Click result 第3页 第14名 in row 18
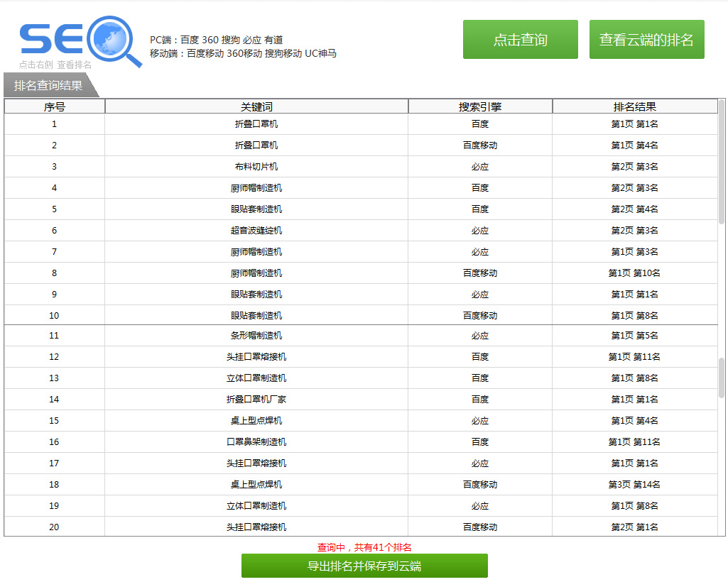The height and width of the screenshot is (582, 728). [x=634, y=485]
